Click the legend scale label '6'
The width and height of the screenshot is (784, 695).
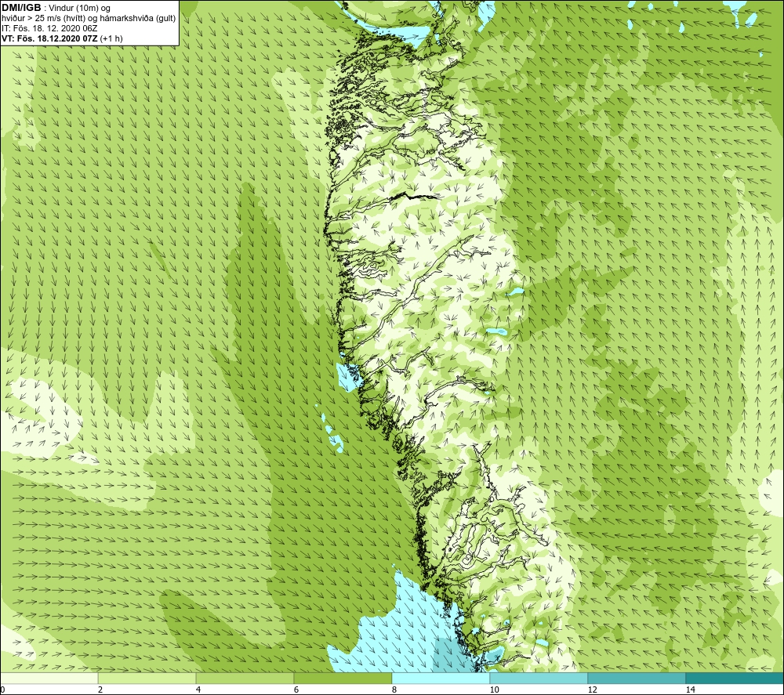point(296,690)
